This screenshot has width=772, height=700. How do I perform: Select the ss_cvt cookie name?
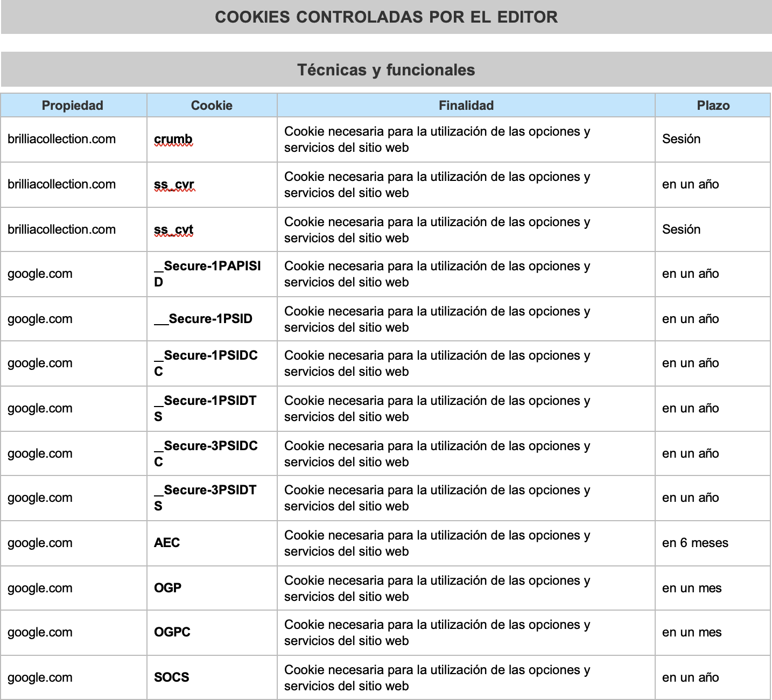(174, 229)
